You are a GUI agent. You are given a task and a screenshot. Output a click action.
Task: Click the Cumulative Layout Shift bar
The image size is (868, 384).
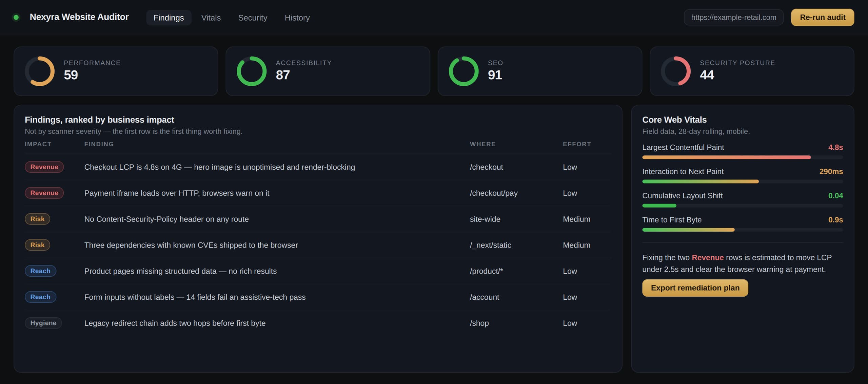pos(742,206)
